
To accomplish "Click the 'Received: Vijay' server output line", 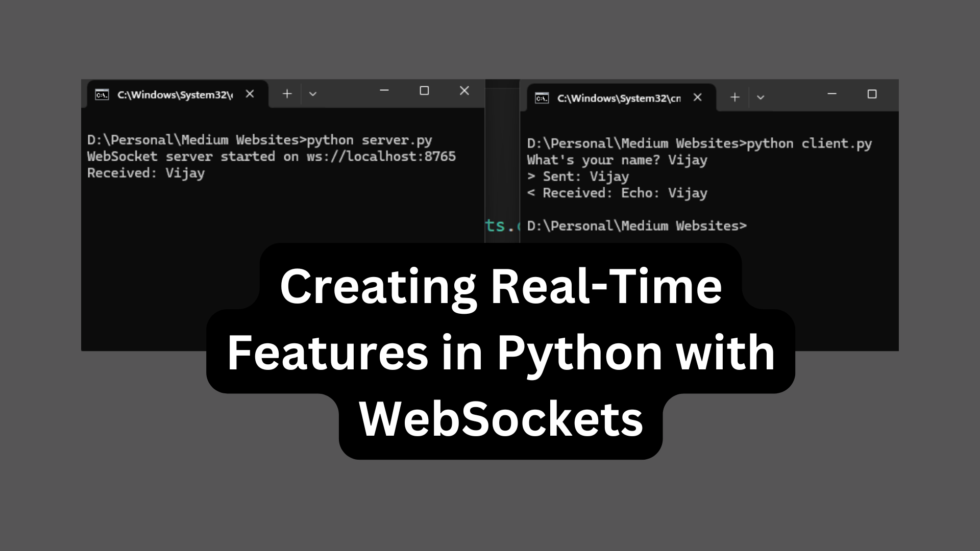I will tap(146, 173).
